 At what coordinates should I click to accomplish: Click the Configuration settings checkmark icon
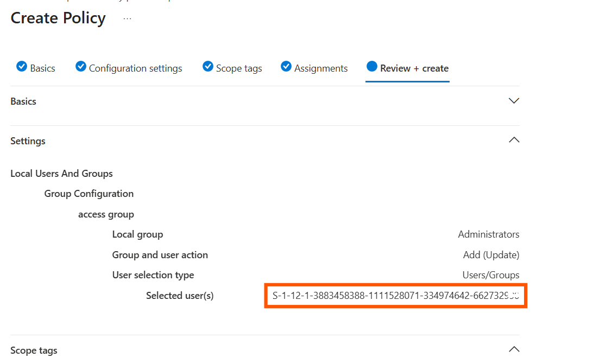click(81, 67)
